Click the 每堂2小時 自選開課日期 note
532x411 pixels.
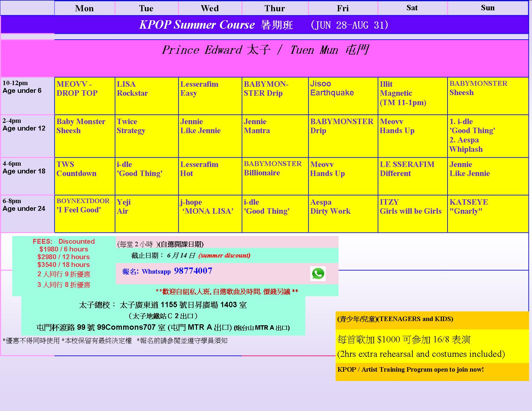pyautogui.click(x=160, y=244)
